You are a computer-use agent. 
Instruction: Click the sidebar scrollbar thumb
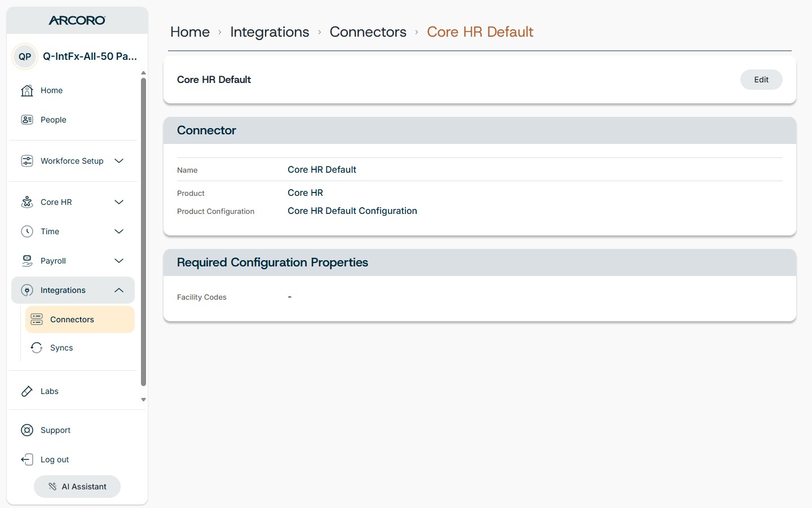(143, 231)
